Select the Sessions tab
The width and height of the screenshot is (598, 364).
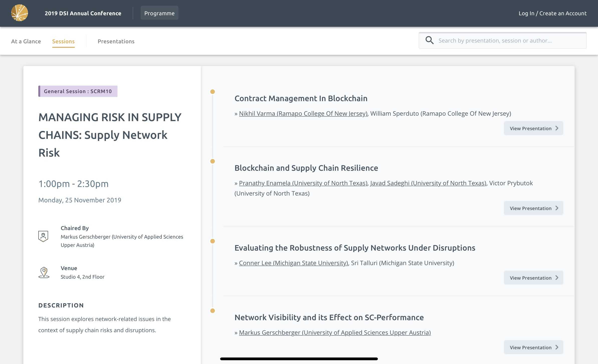pyautogui.click(x=63, y=41)
